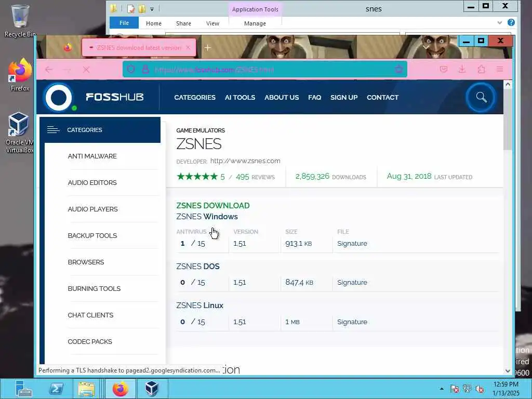This screenshot has height=399, width=532.
Task: Open the BURNING TOOLS category
Action: 94,289
